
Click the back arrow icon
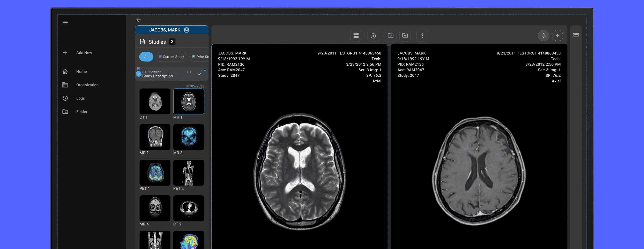(138, 20)
